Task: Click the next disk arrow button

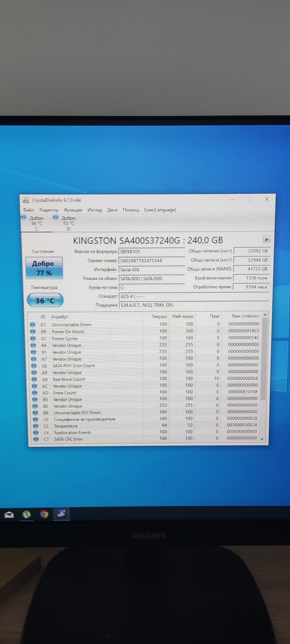Action: (x=266, y=240)
